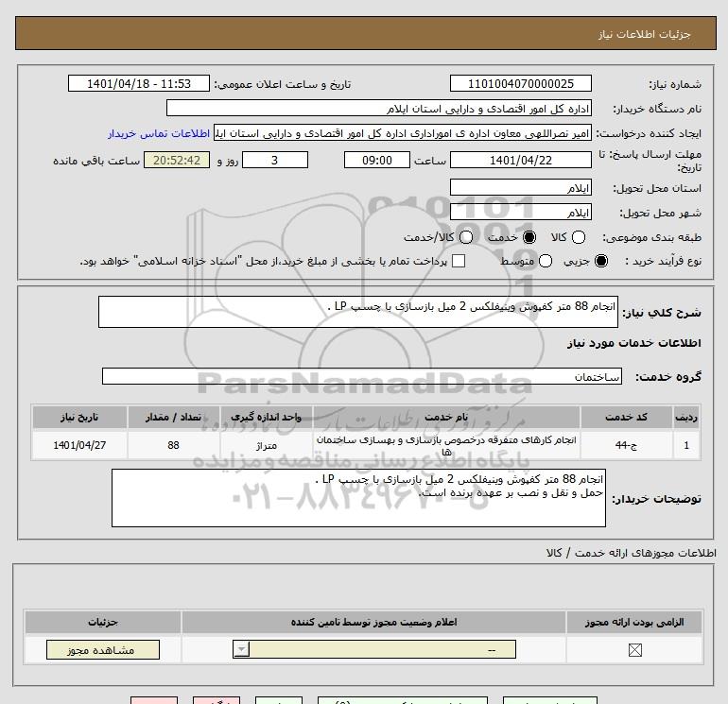Click the need date cell 1401/04/27

(x=79, y=445)
